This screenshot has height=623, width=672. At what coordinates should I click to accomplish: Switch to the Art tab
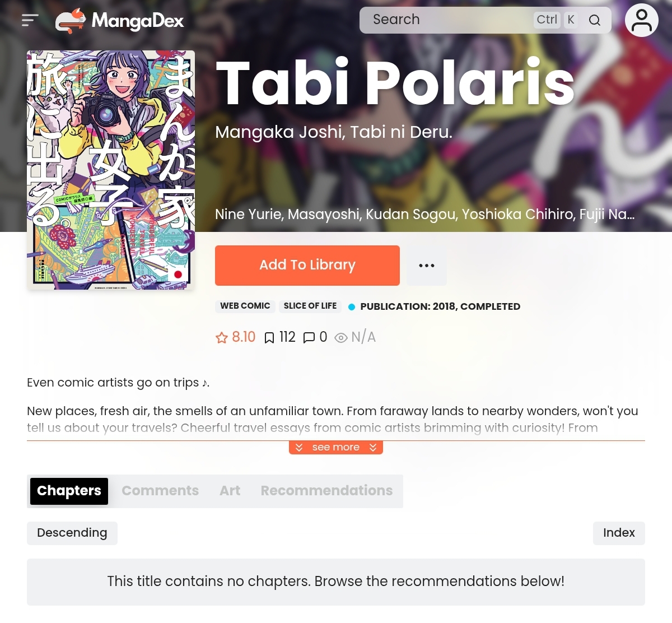tap(230, 491)
